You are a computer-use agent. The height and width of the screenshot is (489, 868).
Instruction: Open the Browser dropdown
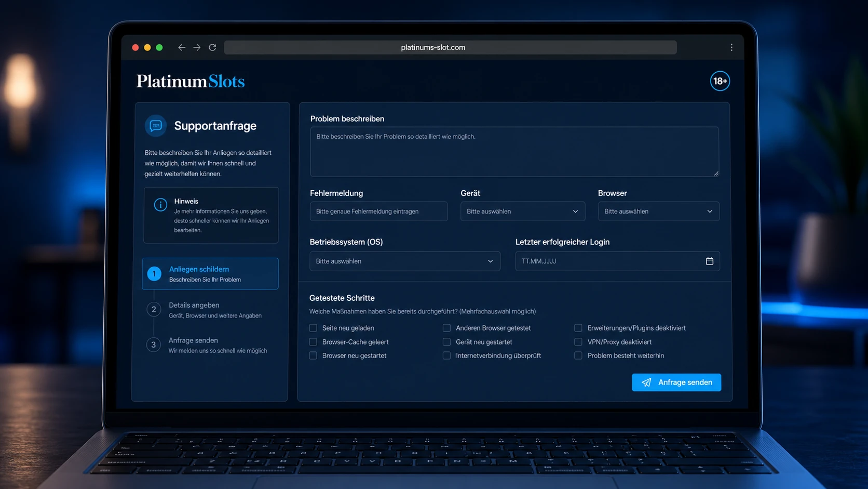[658, 212]
